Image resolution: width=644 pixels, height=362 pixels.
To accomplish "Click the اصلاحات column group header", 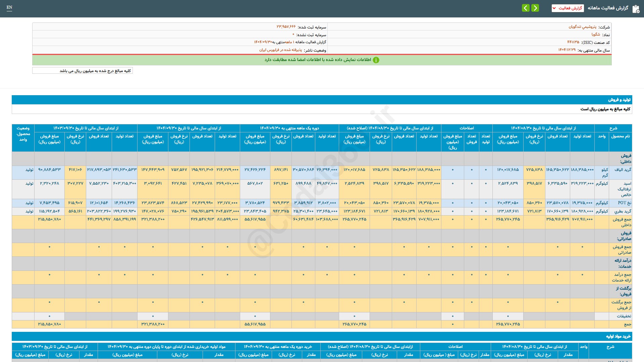I will [x=467, y=128].
